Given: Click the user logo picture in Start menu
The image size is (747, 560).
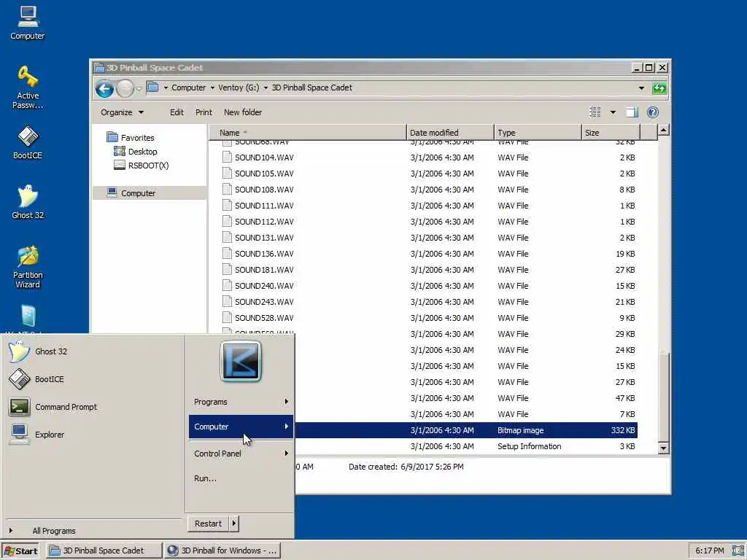Looking at the screenshot, I should click(x=241, y=362).
